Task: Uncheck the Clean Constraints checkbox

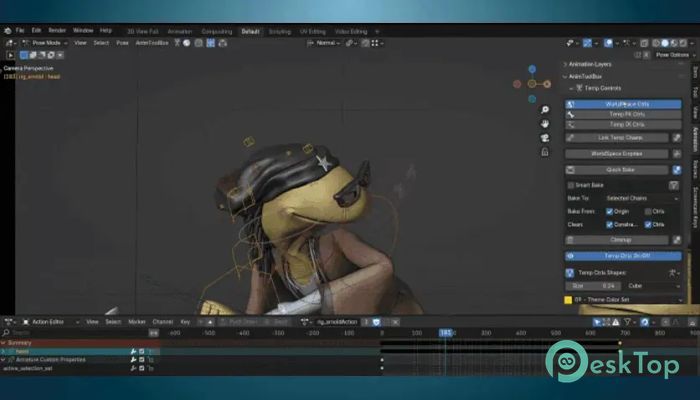Action: pyautogui.click(x=609, y=225)
